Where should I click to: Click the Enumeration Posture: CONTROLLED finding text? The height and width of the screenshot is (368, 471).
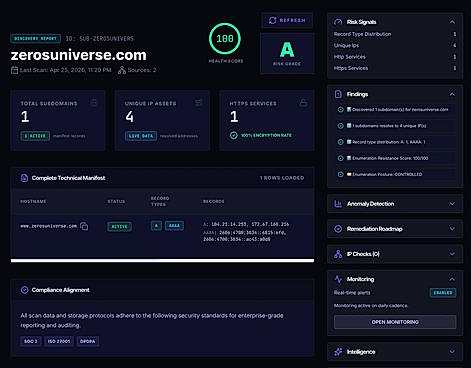[387, 174]
